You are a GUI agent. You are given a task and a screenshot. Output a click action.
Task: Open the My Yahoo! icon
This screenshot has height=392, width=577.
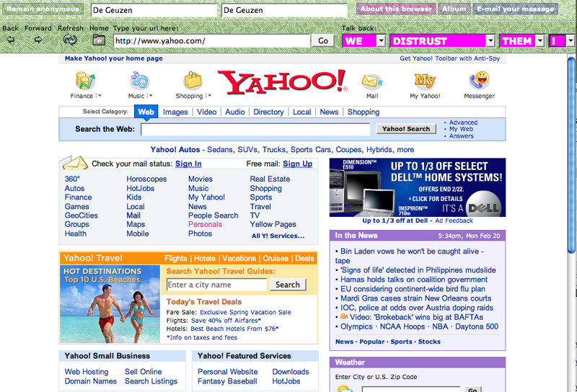425,81
